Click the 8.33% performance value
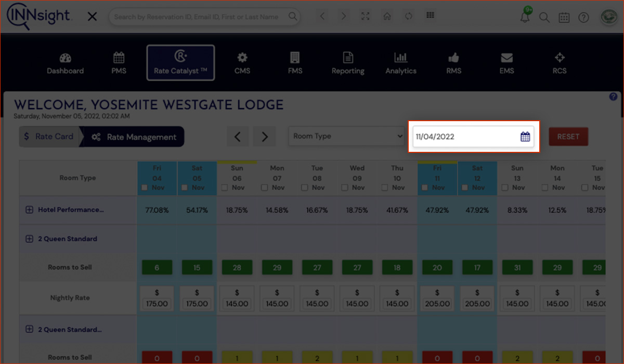The width and height of the screenshot is (624, 364). pyautogui.click(x=517, y=211)
